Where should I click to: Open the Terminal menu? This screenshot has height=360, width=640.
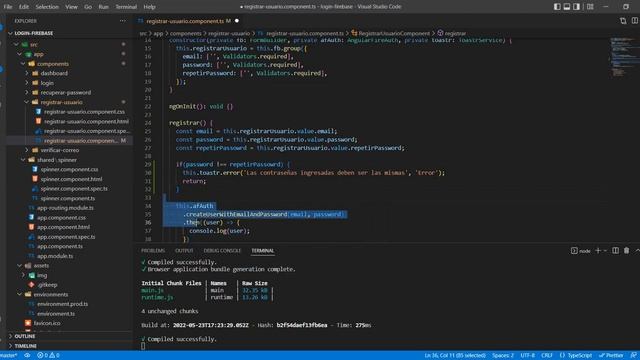coord(126,7)
